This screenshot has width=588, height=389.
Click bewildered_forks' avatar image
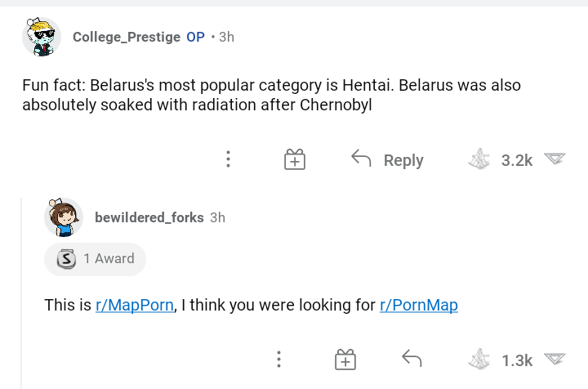coord(64,217)
